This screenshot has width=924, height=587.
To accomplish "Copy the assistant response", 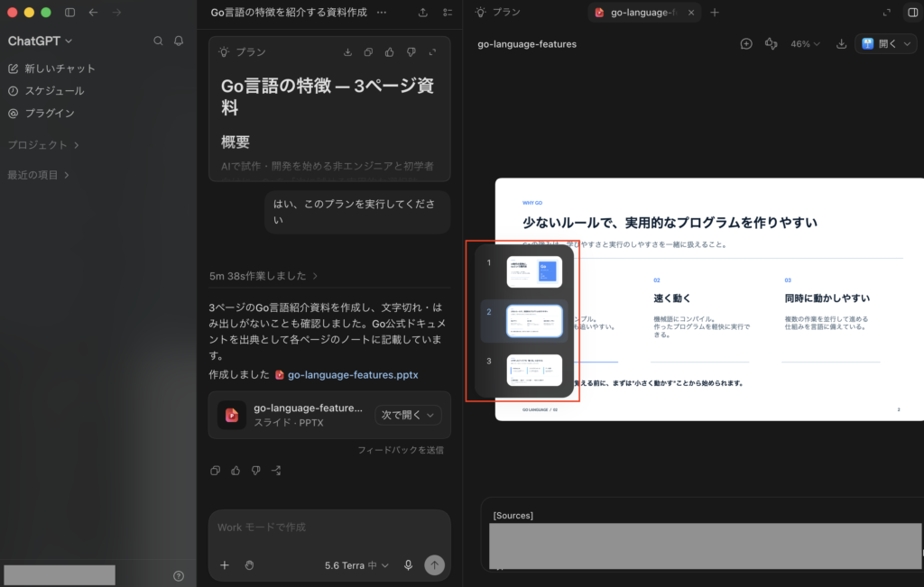I will pos(215,471).
